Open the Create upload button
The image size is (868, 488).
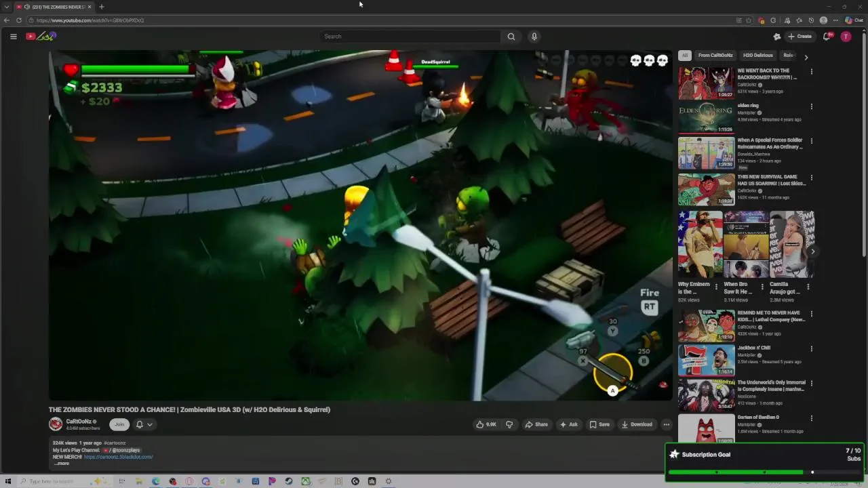pos(800,37)
